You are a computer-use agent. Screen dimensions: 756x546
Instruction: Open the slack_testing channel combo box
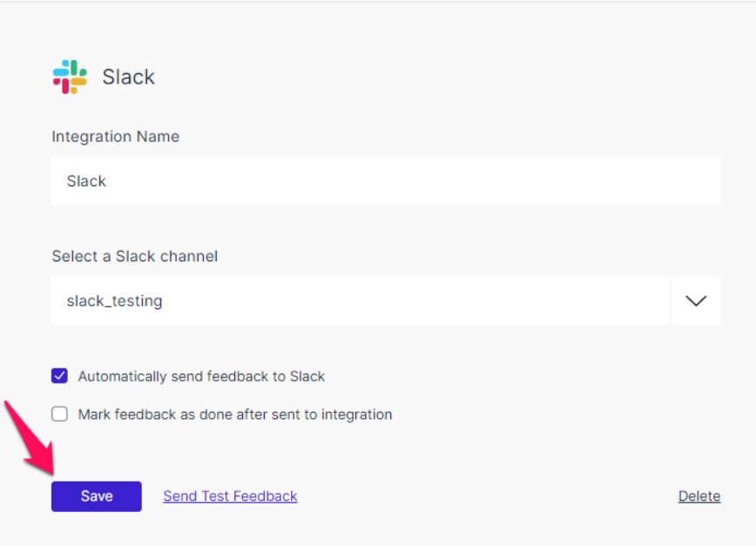tap(360, 300)
